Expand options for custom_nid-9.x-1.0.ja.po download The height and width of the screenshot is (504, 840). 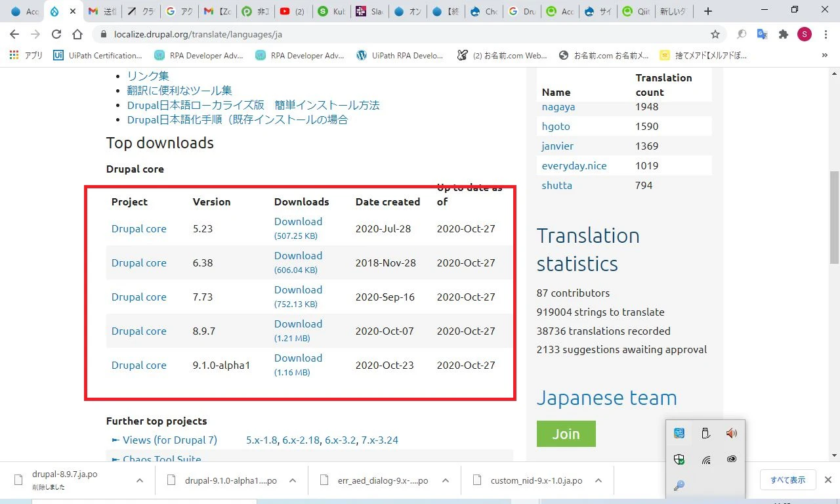(x=598, y=480)
